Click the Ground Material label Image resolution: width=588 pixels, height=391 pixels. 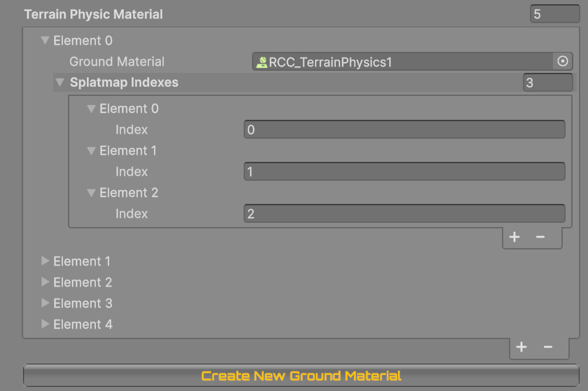[x=117, y=62]
